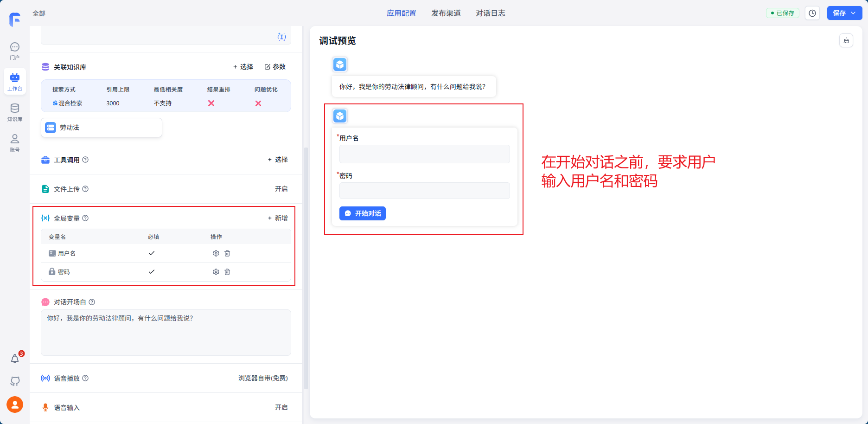Open the 门户 chat sidebar icon
The height and width of the screenshot is (424, 868).
[15, 51]
